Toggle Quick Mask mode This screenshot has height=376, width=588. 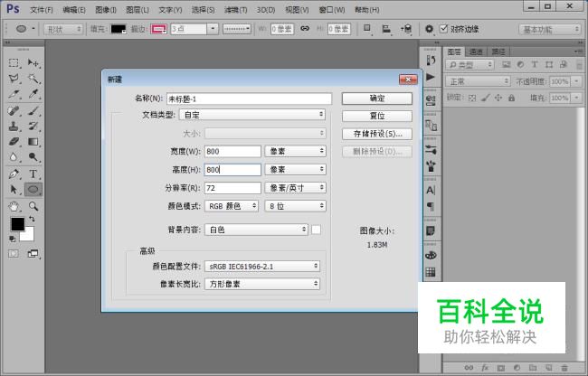click(x=14, y=254)
